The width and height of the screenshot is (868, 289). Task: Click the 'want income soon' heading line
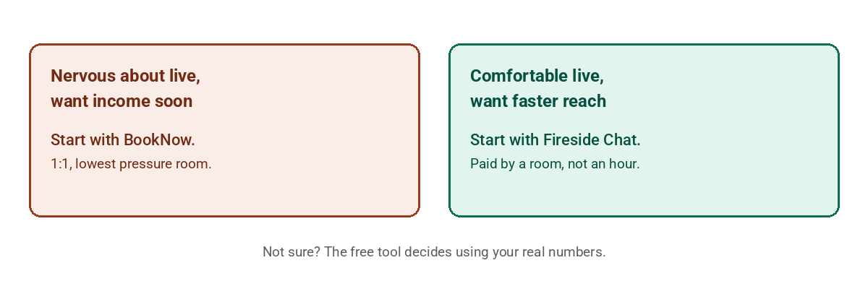[x=122, y=101]
